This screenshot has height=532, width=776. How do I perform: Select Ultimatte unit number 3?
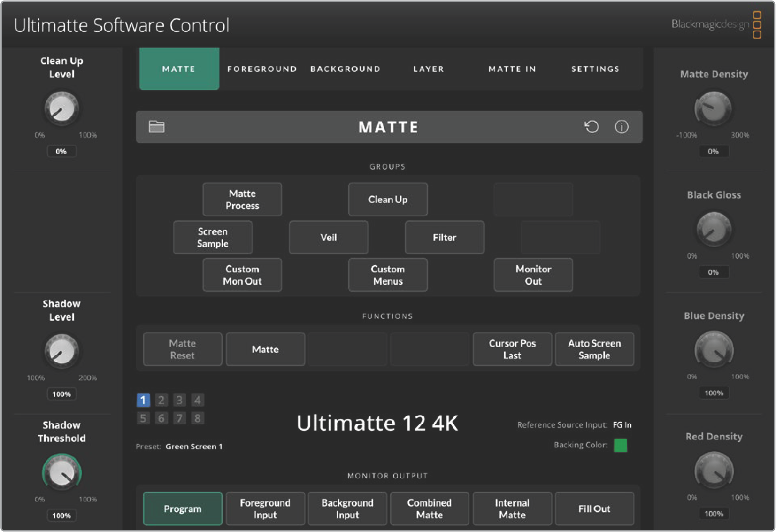coord(179,400)
